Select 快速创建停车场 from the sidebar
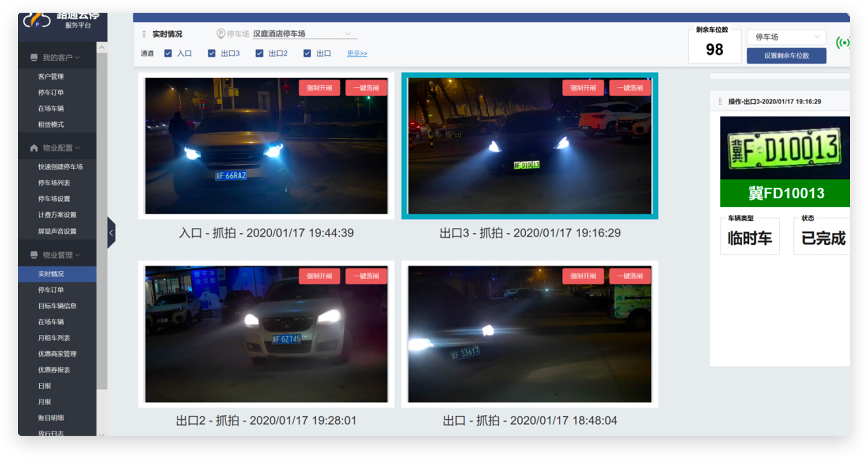Screen dimensions: 868x459 60,167
